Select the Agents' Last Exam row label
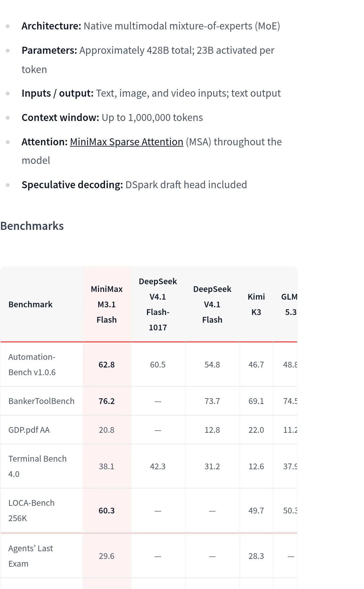The image size is (364, 589). 30,556
